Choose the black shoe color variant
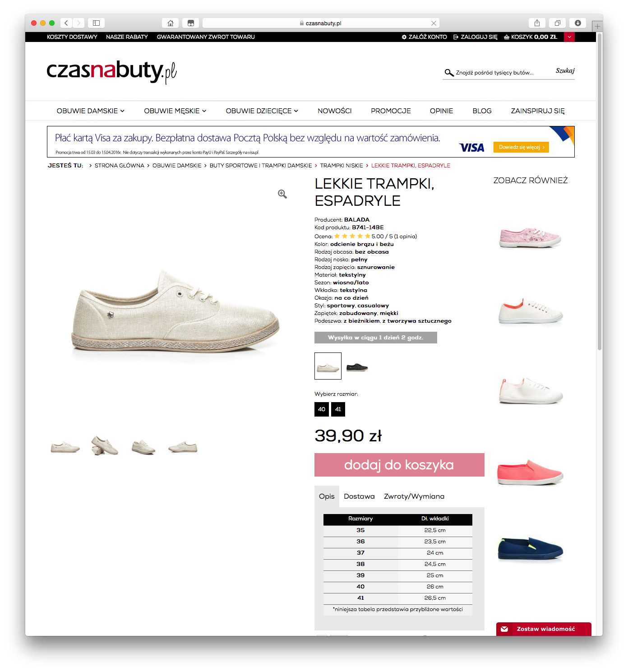The width and height of the screenshot is (628, 672). 357,367
